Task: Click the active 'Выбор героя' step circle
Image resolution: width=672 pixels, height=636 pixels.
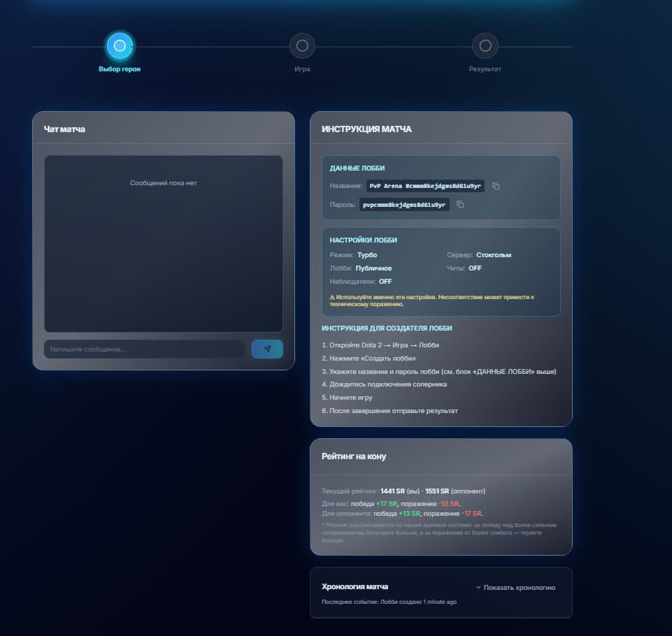Action: click(120, 46)
